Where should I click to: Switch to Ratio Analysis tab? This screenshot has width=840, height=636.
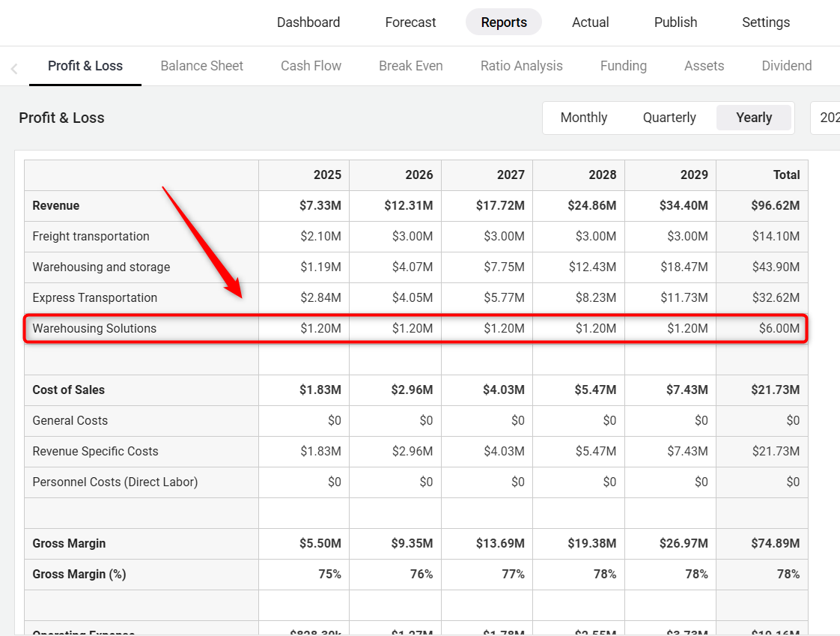pos(521,66)
